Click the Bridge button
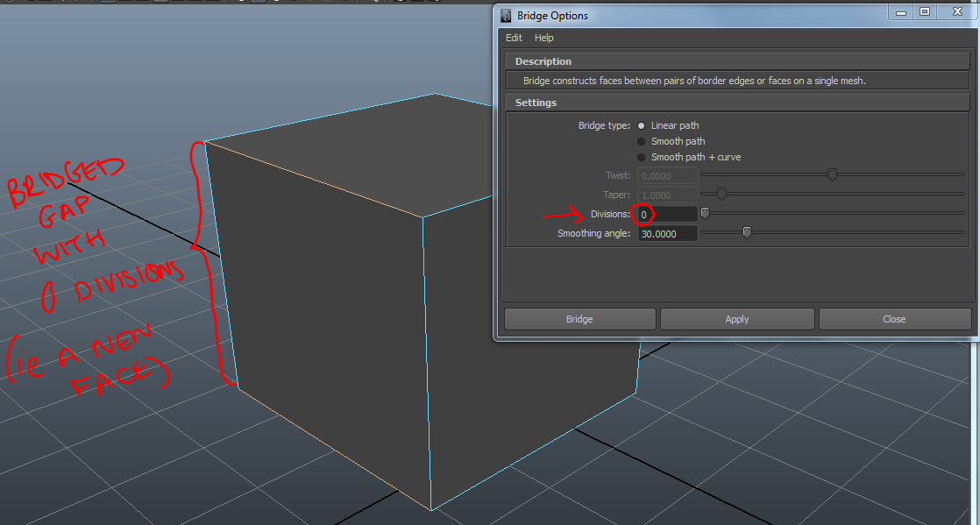The image size is (980, 525). (579, 318)
